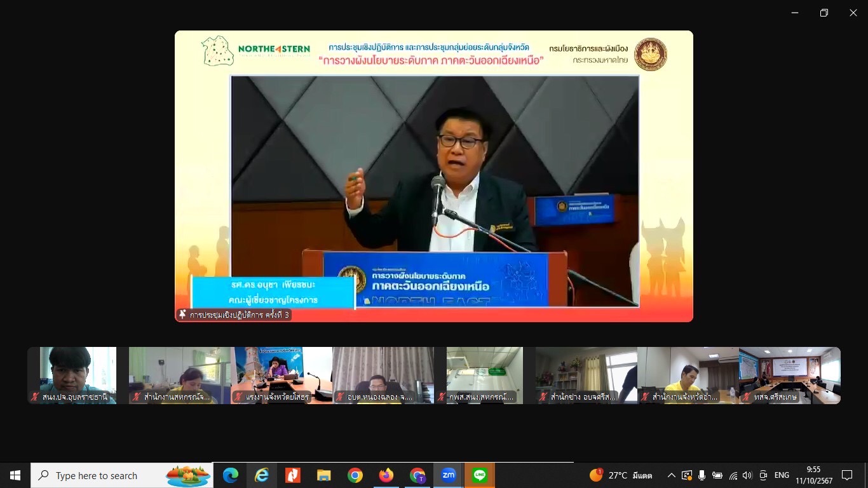Select the สำนักช่าง อบจศรีส... participant thumbnail
868x488 pixels.
(x=587, y=376)
